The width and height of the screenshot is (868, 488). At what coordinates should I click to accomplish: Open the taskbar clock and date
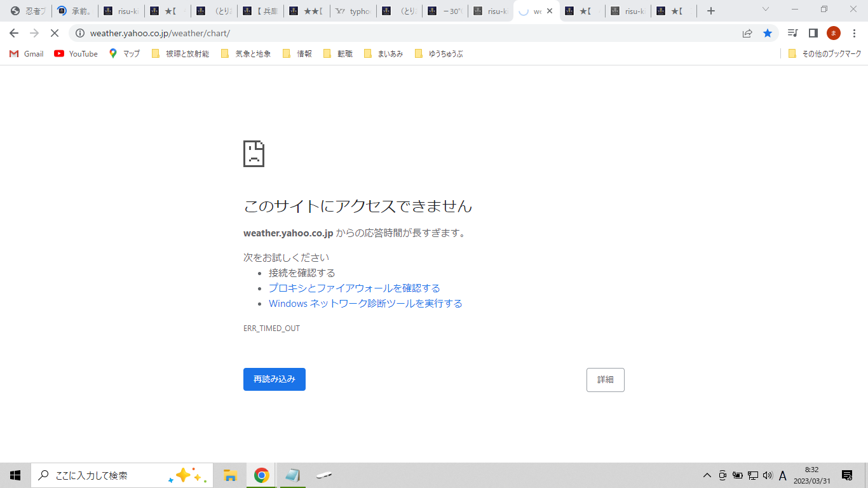click(x=811, y=475)
